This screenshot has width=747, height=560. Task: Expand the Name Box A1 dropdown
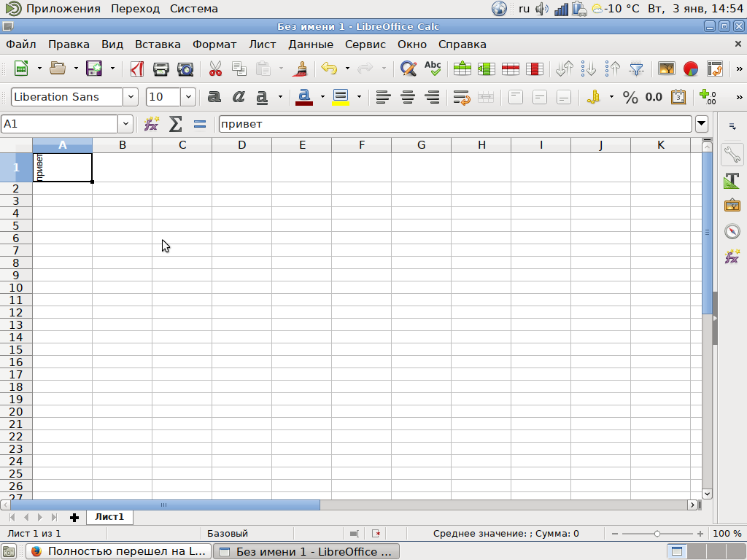(125, 124)
